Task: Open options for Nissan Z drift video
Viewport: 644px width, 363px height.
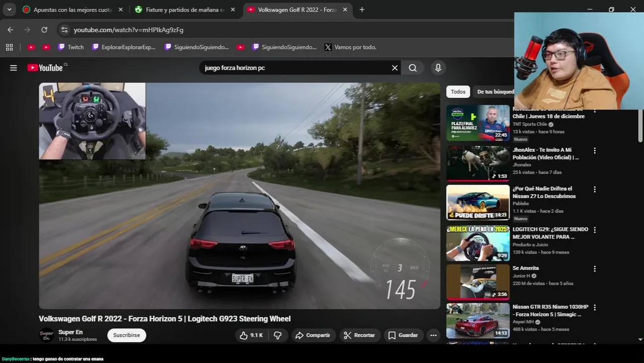Action: coord(595,190)
